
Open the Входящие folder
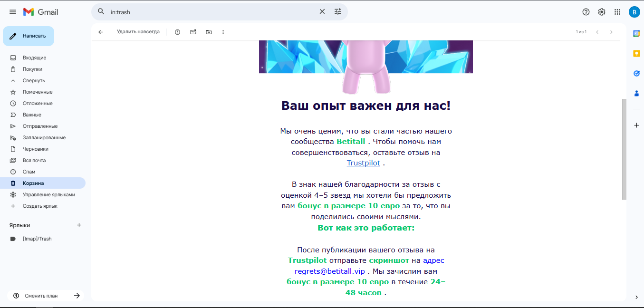tap(34, 58)
